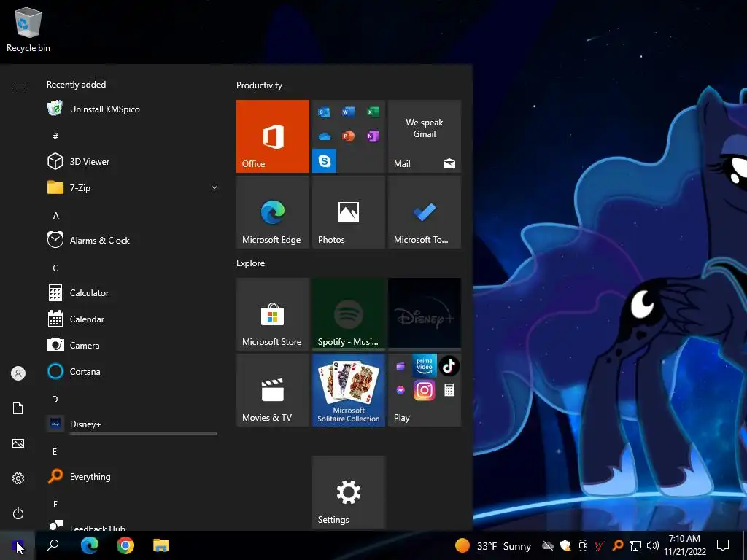Open taskbar Search magnifier

(x=53, y=545)
